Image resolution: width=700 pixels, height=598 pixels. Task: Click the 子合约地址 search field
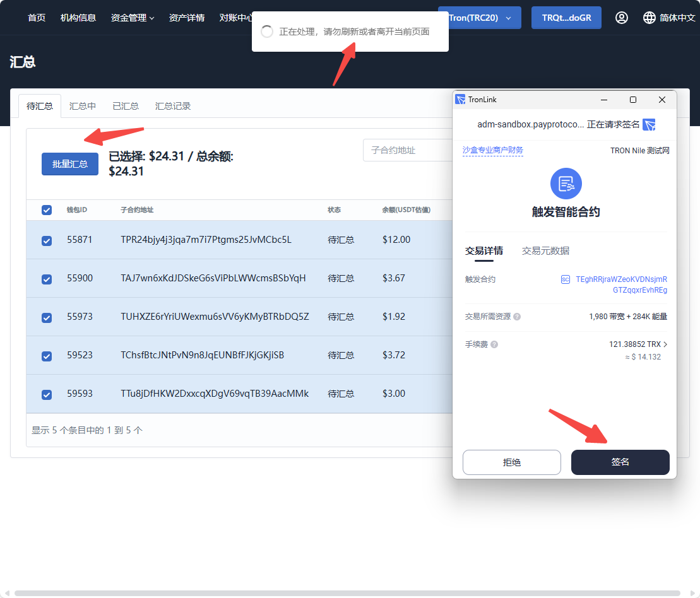pyautogui.click(x=408, y=150)
